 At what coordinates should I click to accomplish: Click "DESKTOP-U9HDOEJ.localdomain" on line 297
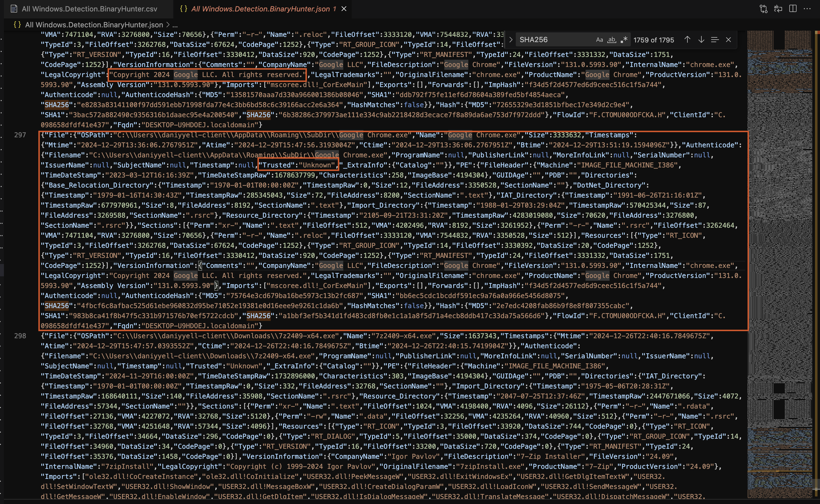200,326
